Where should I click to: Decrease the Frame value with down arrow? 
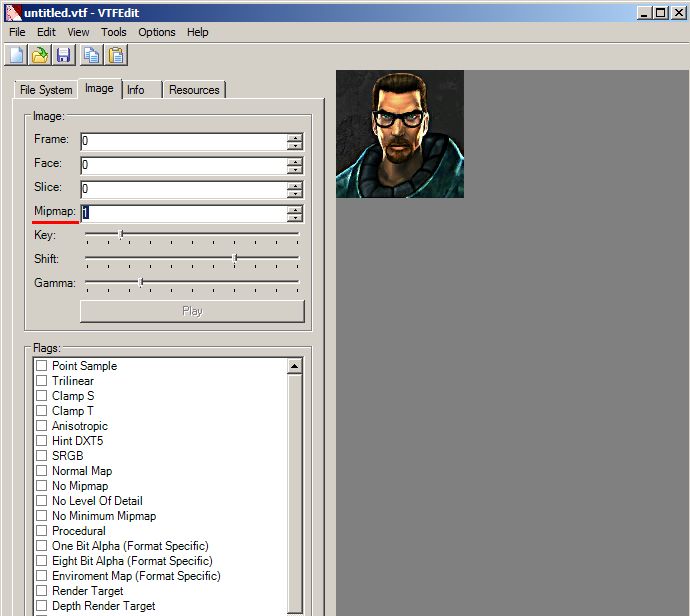click(295, 145)
